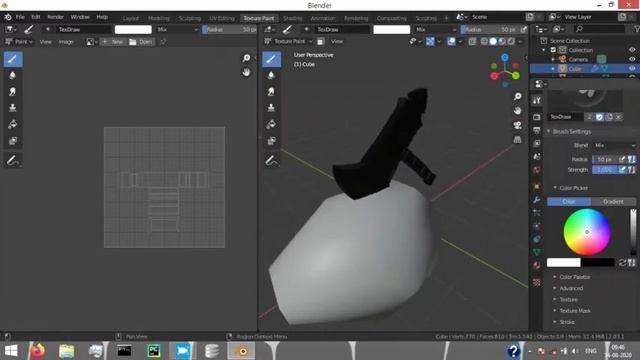Select the Soften tool in image editor

(x=13, y=76)
